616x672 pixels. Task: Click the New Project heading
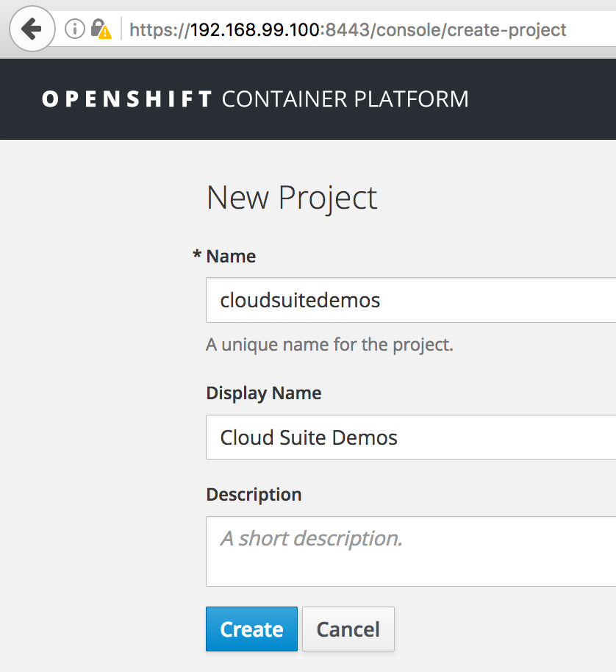pyautogui.click(x=292, y=198)
